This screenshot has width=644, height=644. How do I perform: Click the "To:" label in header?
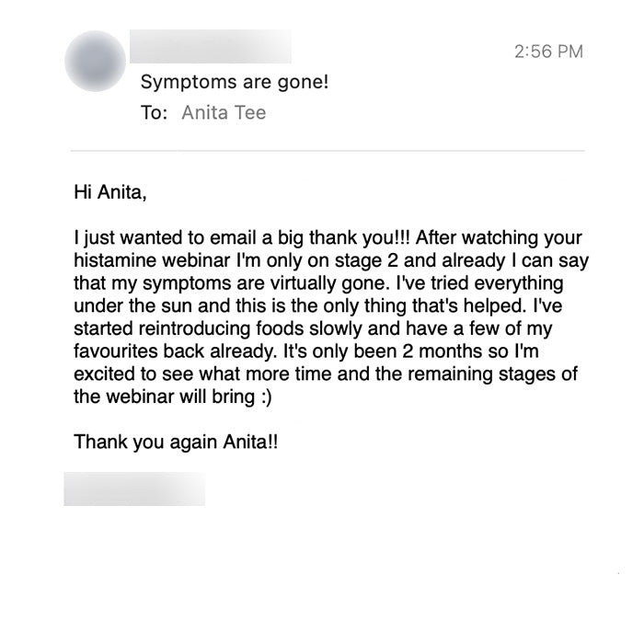(x=154, y=113)
